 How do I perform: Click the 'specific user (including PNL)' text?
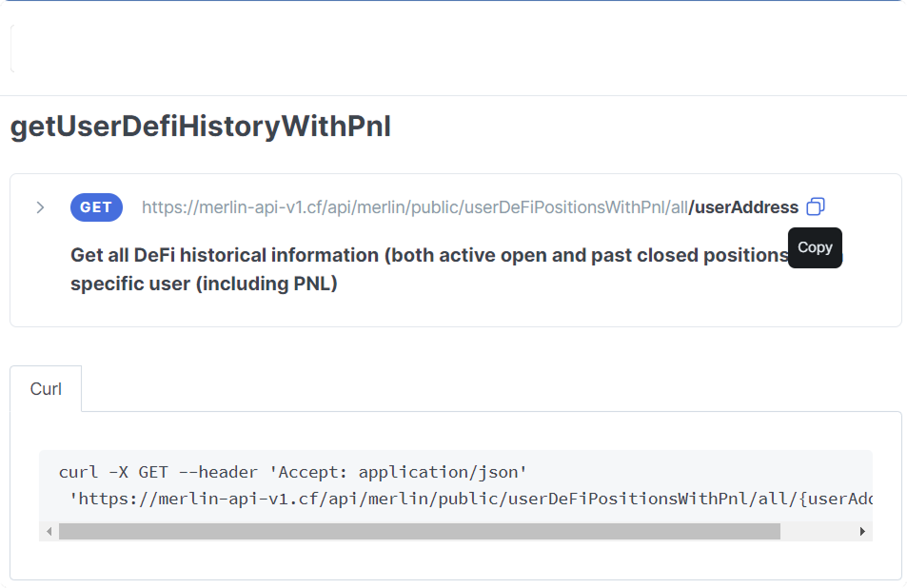(204, 284)
